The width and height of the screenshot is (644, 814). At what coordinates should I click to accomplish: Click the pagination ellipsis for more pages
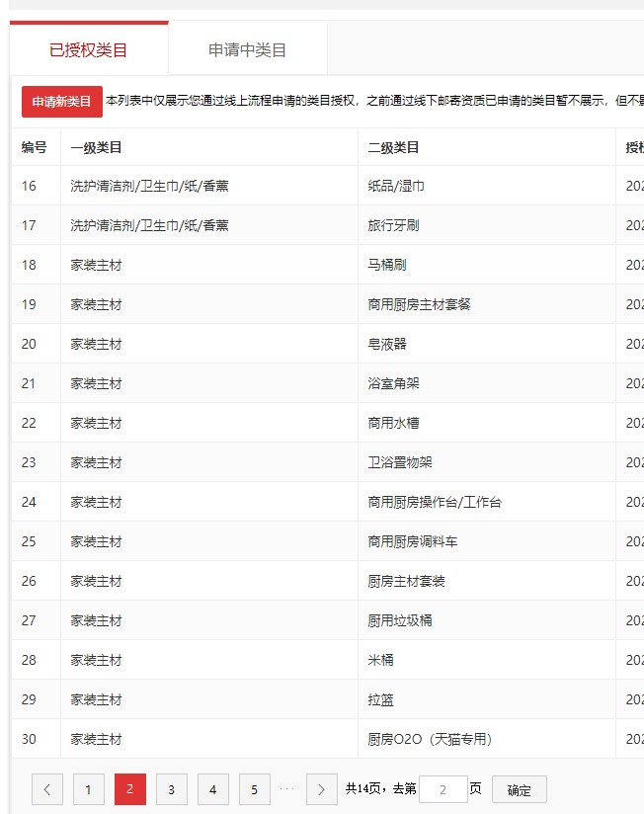[x=287, y=789]
